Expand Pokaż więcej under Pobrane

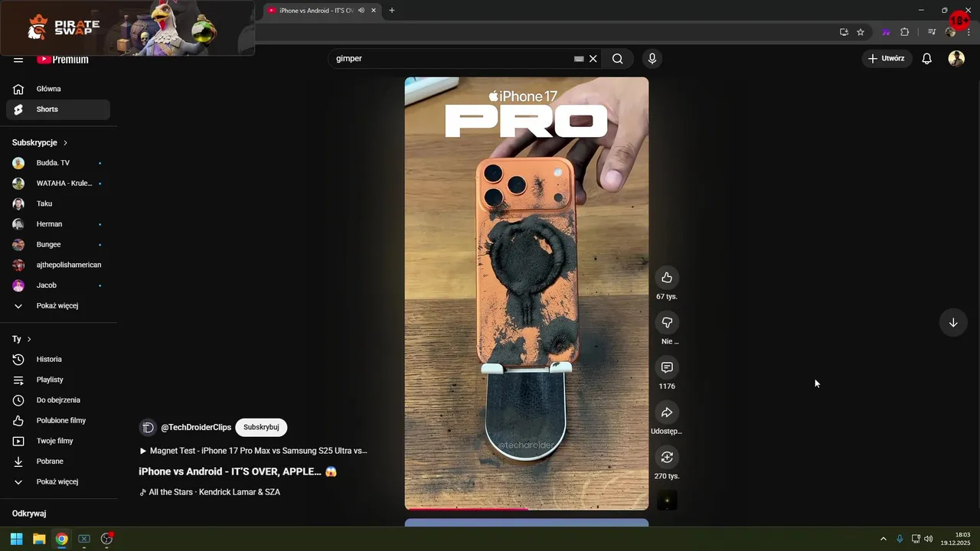click(x=58, y=482)
